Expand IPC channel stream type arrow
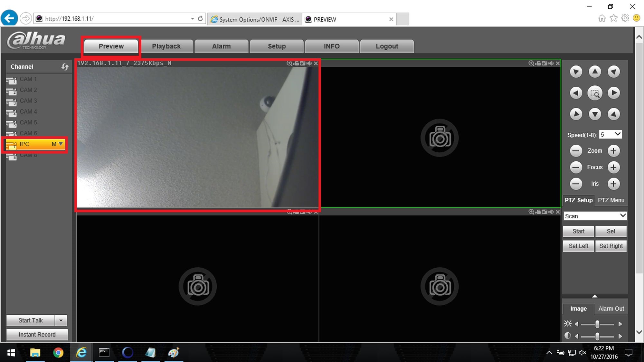 coord(61,144)
